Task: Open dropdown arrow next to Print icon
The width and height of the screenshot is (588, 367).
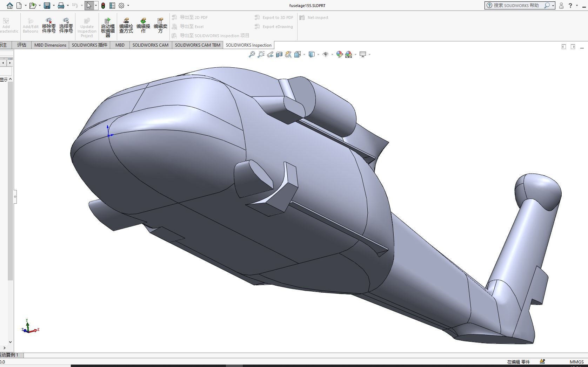Action: 68,6
